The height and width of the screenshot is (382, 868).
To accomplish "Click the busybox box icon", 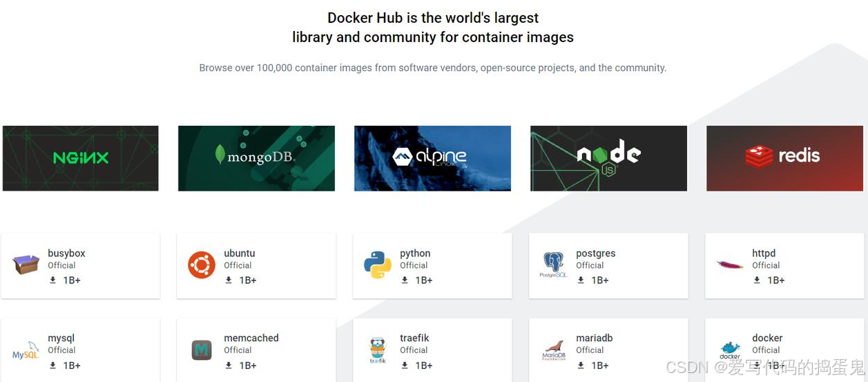I will tap(26, 265).
